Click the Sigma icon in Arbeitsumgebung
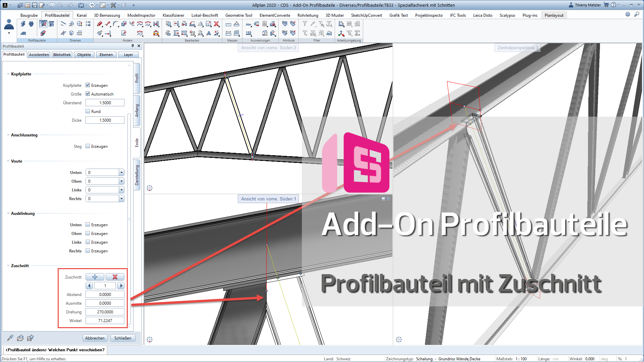The image size is (644, 362). 357,33
